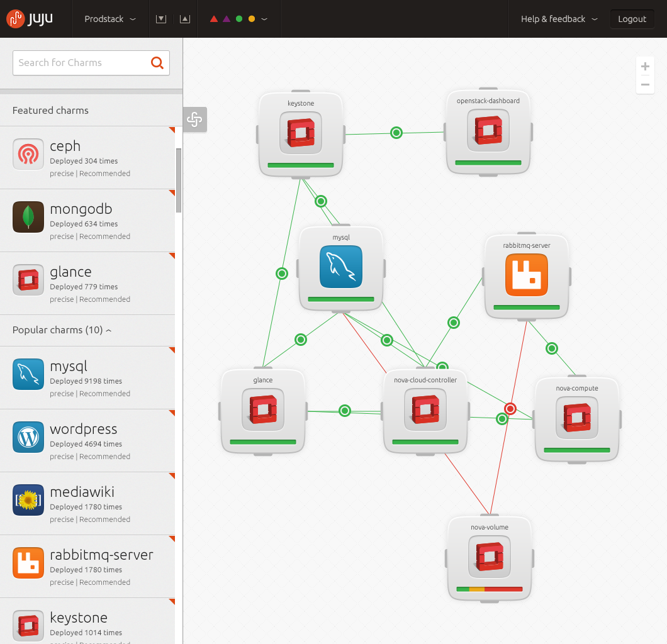Click keystone node's green health bar

[301, 165]
